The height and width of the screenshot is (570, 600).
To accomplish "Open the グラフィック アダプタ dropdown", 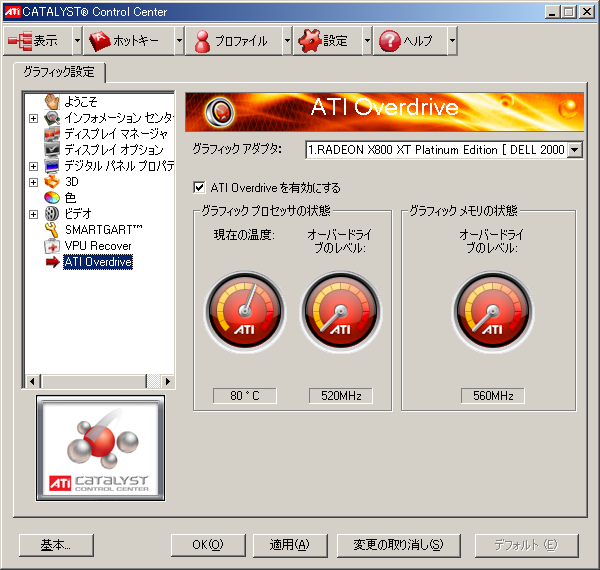I will tap(575, 149).
